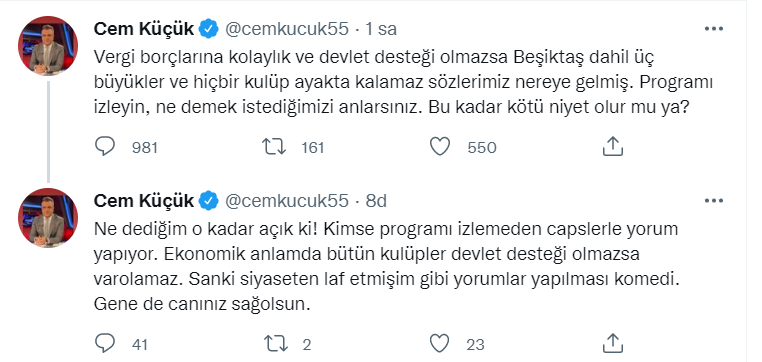This screenshot has height=362, width=762.
Task: Open the @cemkucuk55 handle in first tweet
Action: click(x=286, y=29)
